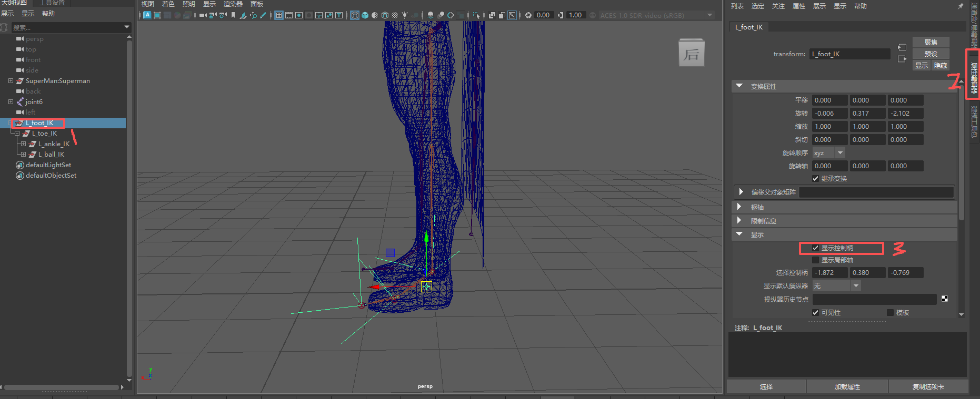Open the 渲染器 viewport menu
The height and width of the screenshot is (399, 980).
point(233,4)
